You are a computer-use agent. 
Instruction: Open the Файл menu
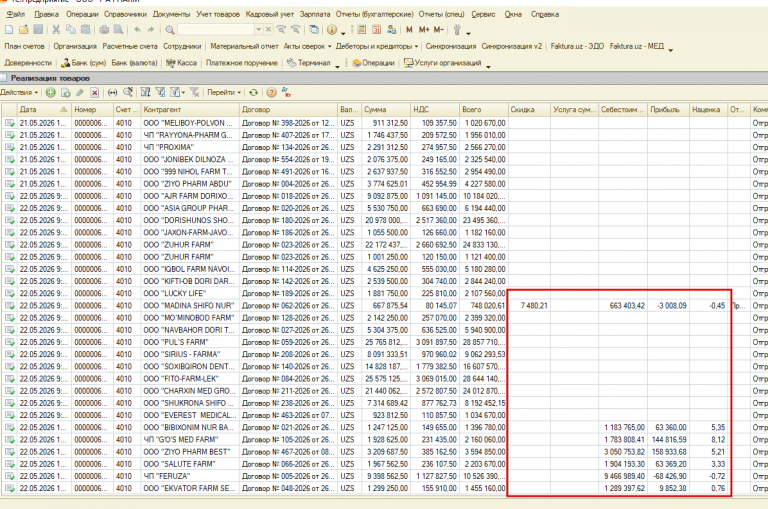click(16, 14)
